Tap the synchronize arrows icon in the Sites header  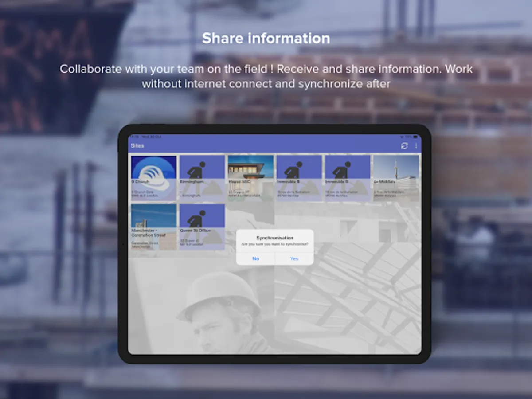pyautogui.click(x=404, y=146)
